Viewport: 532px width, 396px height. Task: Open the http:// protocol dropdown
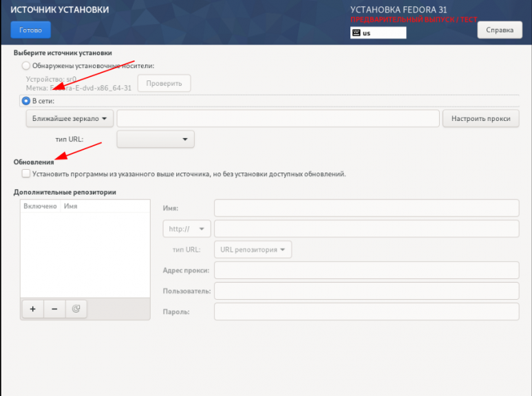click(x=187, y=229)
